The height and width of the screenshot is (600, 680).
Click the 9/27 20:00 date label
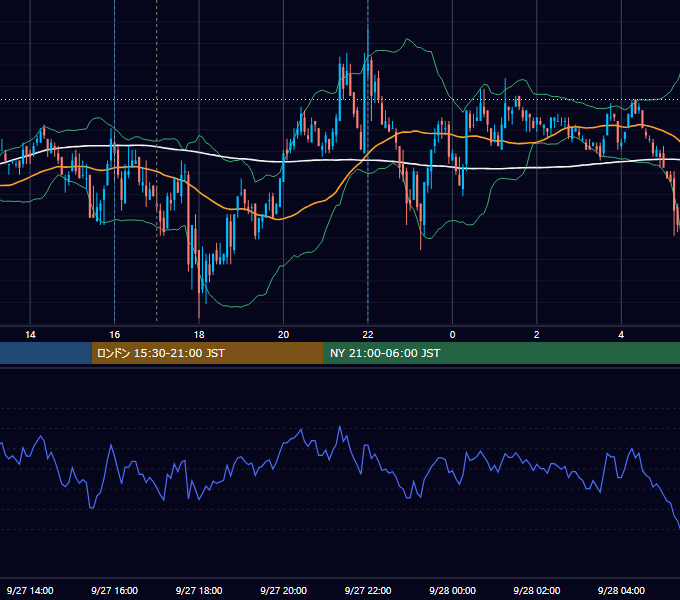click(283, 590)
